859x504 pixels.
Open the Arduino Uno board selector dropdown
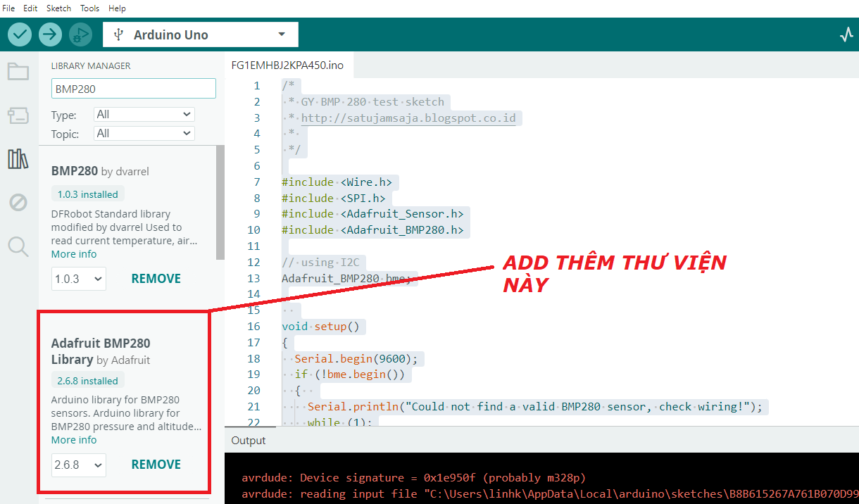point(200,34)
